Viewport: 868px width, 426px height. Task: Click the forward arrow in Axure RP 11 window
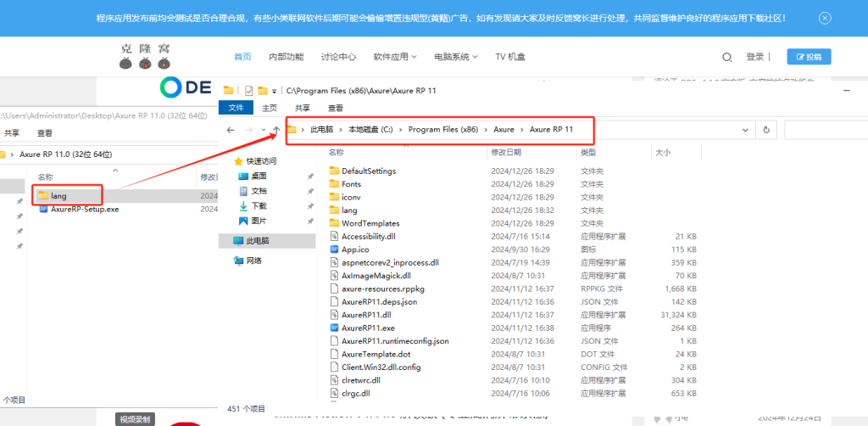pos(249,130)
